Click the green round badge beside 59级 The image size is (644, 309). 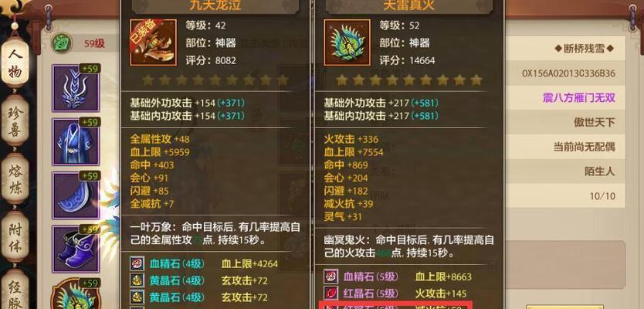[62, 42]
